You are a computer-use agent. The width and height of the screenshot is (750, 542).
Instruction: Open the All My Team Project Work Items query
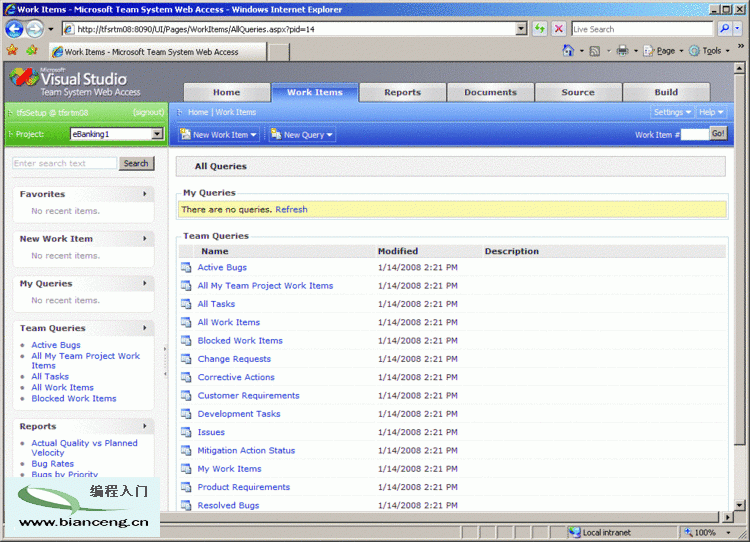coord(265,286)
